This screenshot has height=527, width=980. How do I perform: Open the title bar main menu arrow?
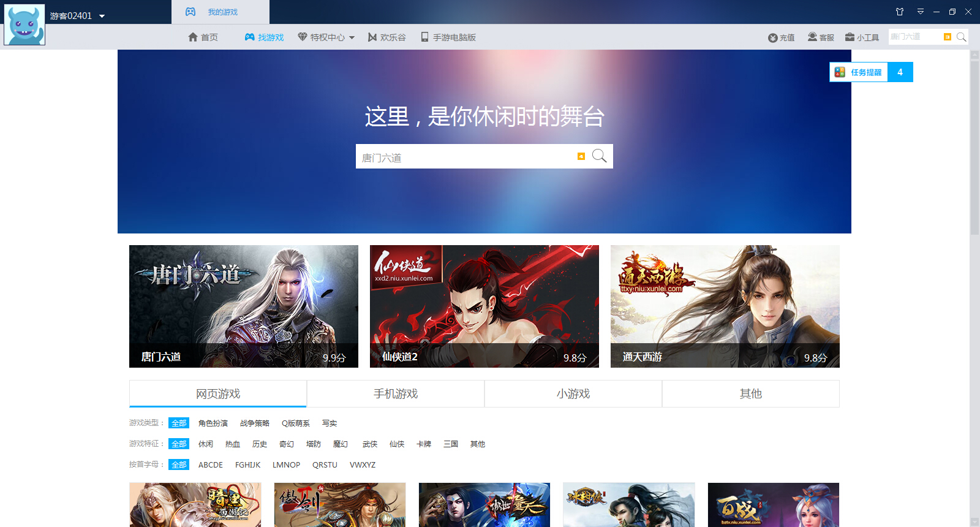tap(920, 12)
